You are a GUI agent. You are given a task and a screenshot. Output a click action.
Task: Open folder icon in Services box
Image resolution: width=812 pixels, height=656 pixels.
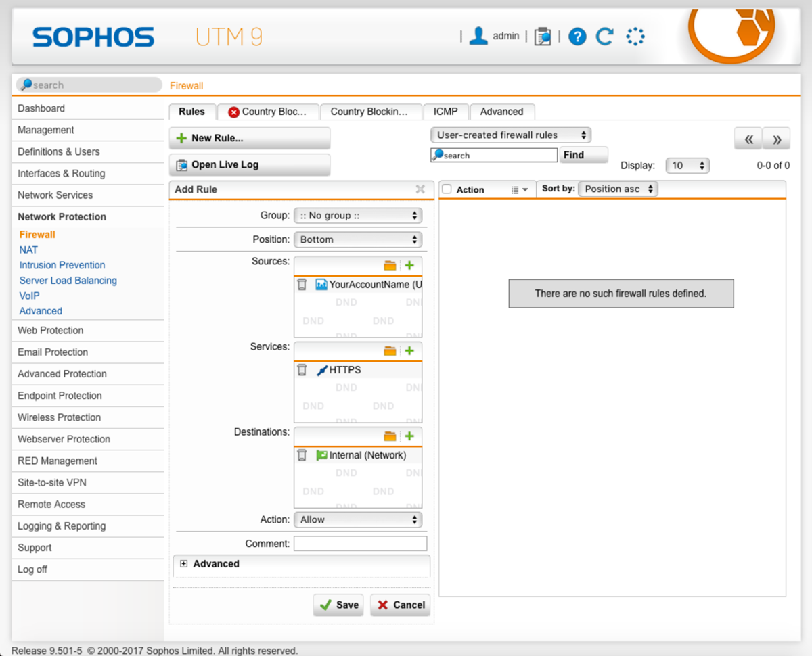(390, 350)
